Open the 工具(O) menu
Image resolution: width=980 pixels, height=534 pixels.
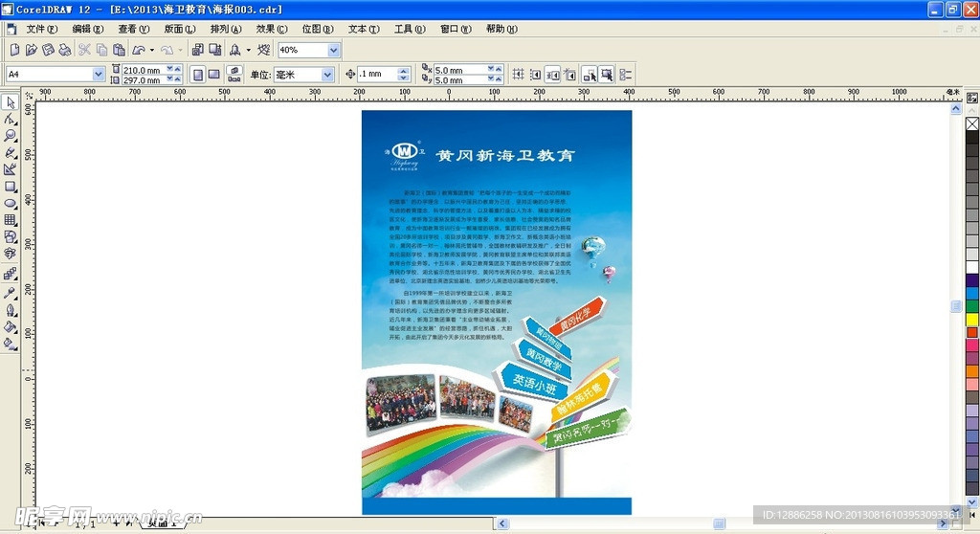click(410, 29)
